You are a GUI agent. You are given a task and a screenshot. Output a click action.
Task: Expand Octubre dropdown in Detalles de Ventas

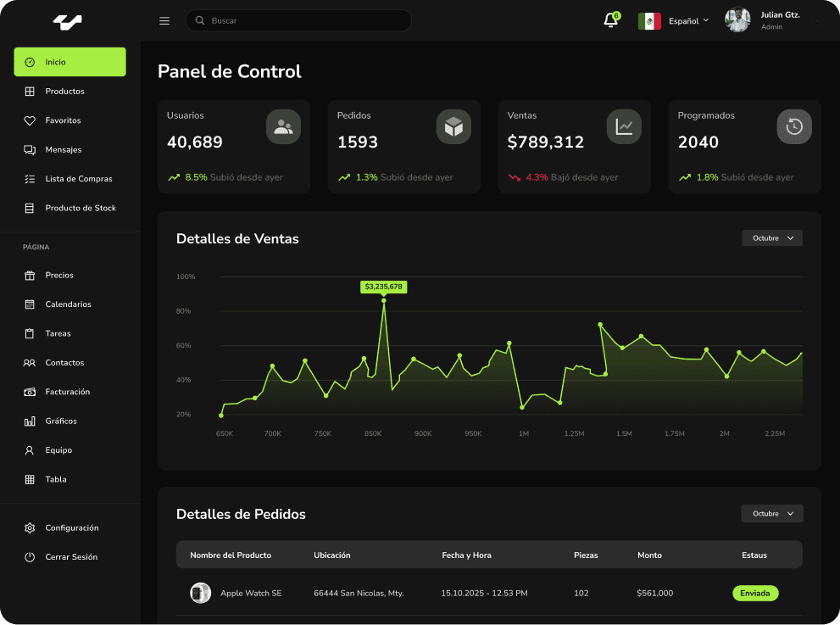pos(771,238)
